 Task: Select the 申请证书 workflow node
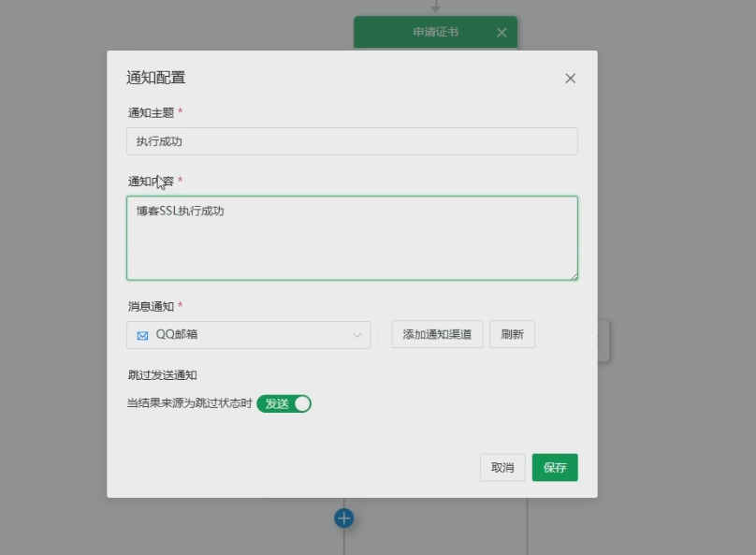436,31
